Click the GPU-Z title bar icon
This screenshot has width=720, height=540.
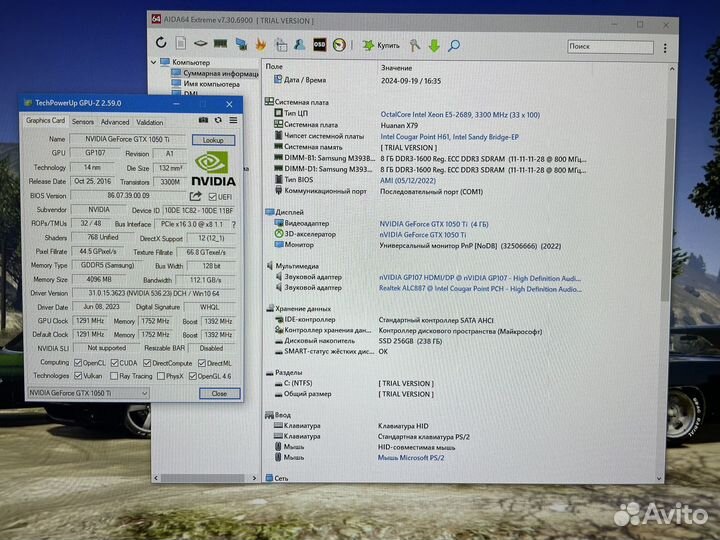28,103
